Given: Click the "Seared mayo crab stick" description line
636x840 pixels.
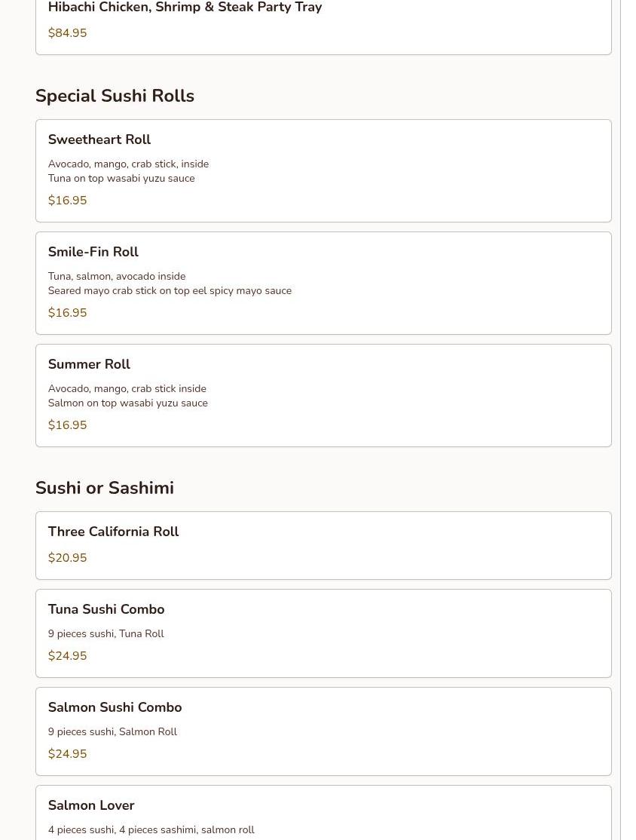Looking at the screenshot, I should point(170,291).
